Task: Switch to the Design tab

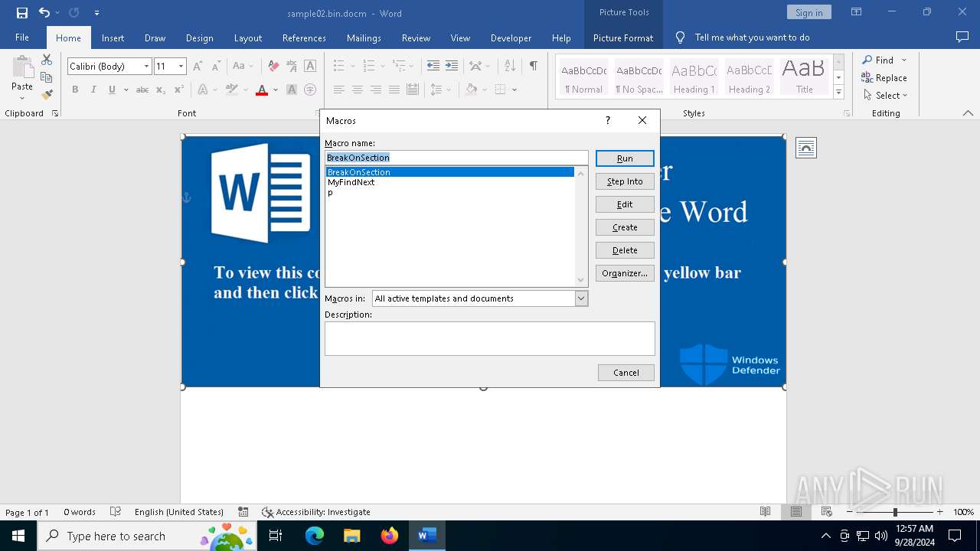Action: point(200,37)
